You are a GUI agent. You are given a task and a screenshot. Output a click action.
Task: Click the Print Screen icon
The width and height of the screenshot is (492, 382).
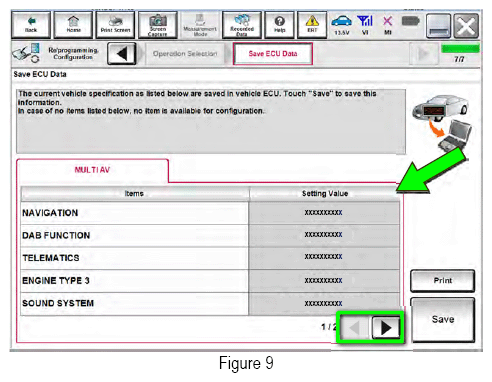tap(115, 25)
